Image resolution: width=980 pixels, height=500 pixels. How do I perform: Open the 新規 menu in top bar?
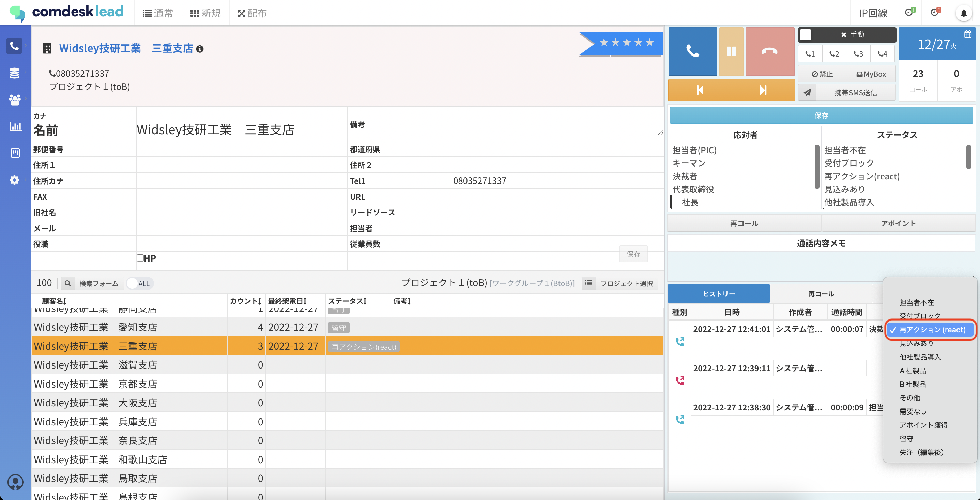point(205,13)
